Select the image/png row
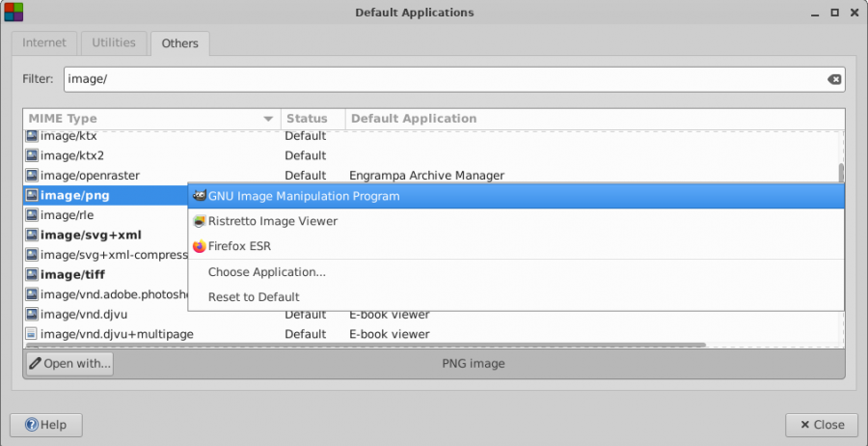Screen dimensions: 868x446 click(105, 196)
